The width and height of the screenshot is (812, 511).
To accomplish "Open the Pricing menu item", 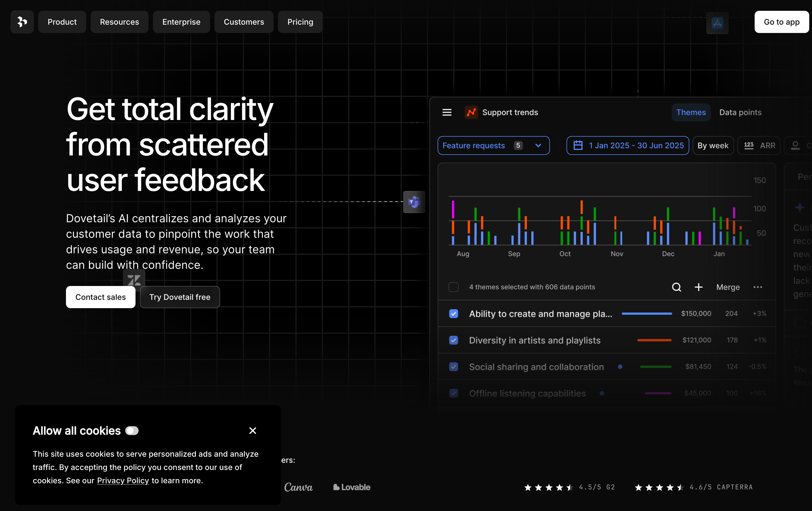I will pos(300,22).
